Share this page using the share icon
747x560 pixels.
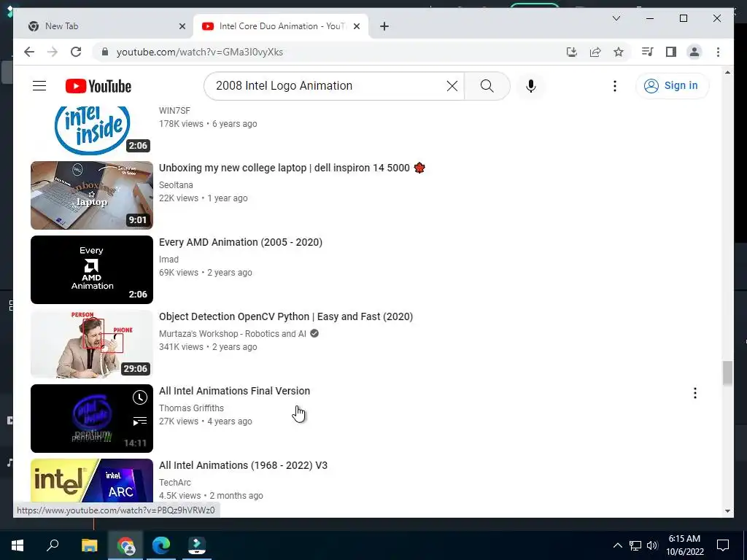tap(595, 52)
